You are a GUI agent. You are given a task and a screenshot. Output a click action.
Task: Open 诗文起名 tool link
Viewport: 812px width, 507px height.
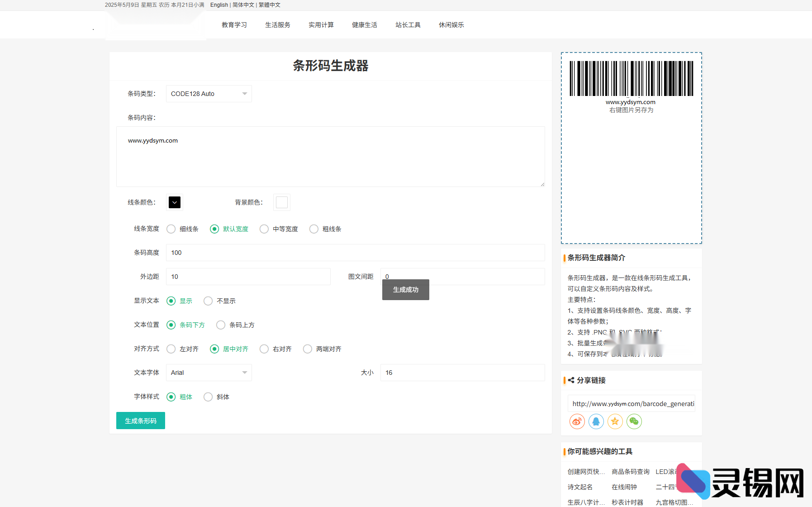click(x=580, y=487)
